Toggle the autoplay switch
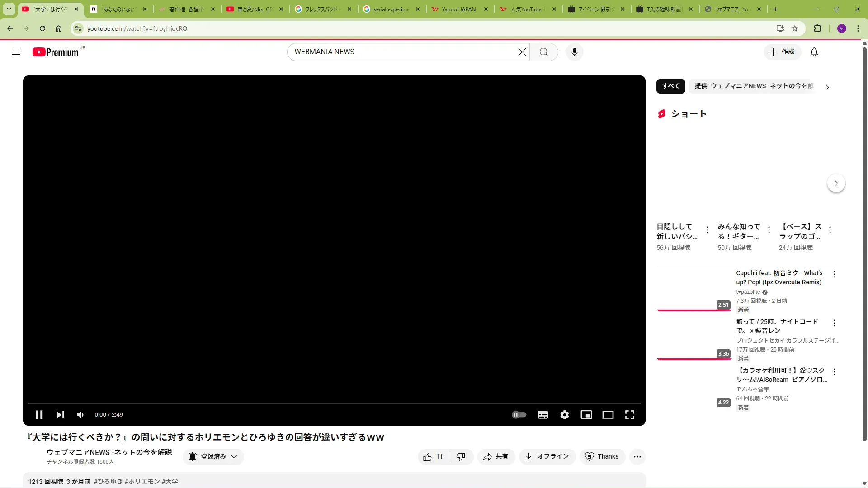 (519, 415)
